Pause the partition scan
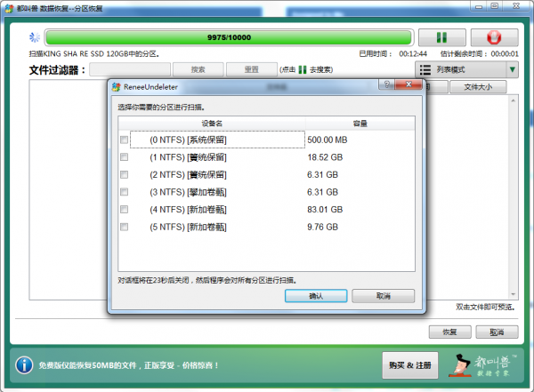The image size is (534, 392). (441, 37)
